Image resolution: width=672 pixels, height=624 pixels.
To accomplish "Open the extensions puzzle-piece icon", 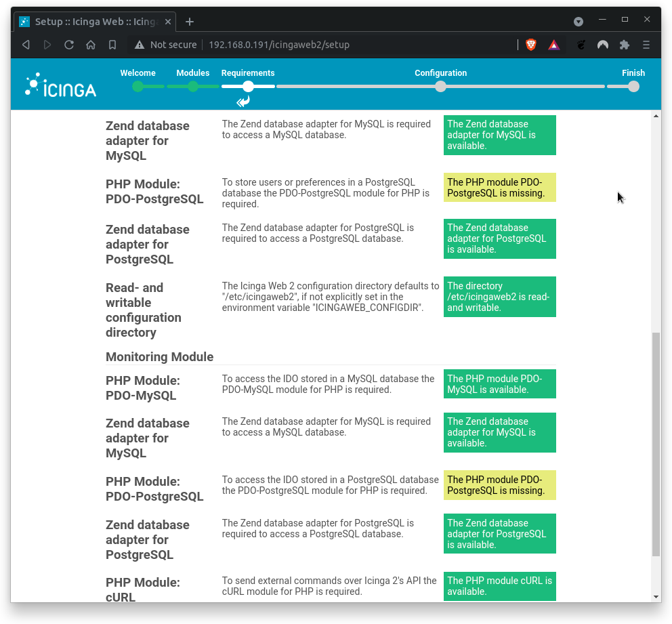I will point(624,45).
